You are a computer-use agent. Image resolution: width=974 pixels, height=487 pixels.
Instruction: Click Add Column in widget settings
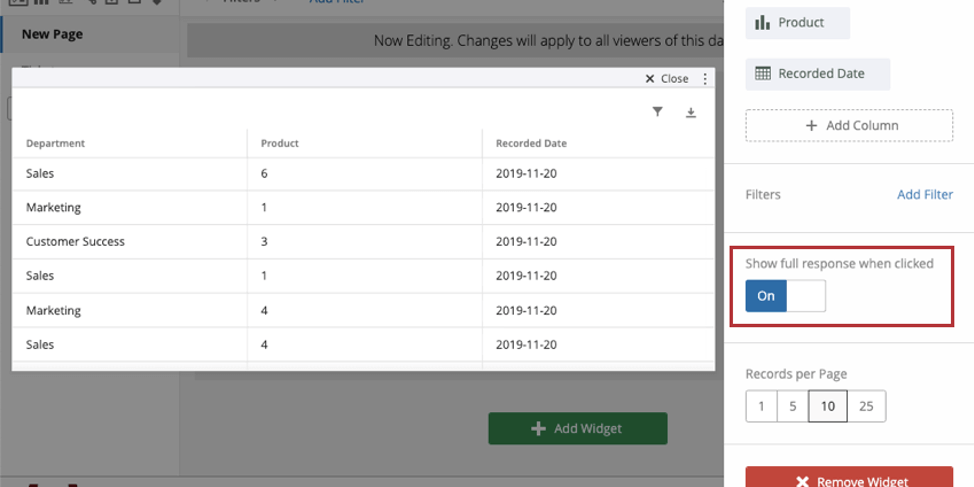click(x=849, y=125)
